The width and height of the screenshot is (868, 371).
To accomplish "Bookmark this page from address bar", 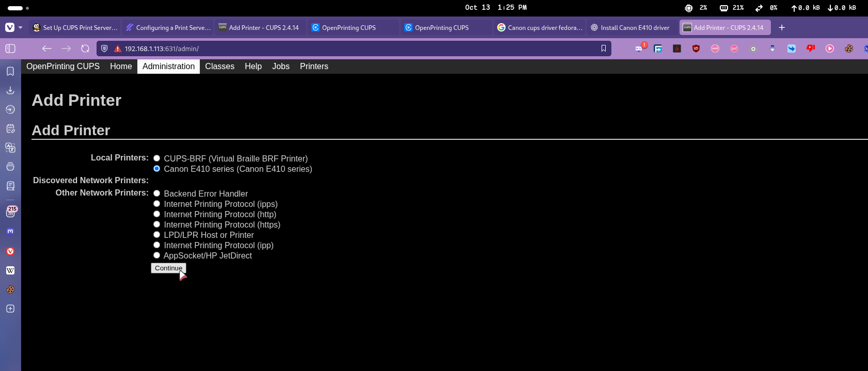I will point(603,49).
